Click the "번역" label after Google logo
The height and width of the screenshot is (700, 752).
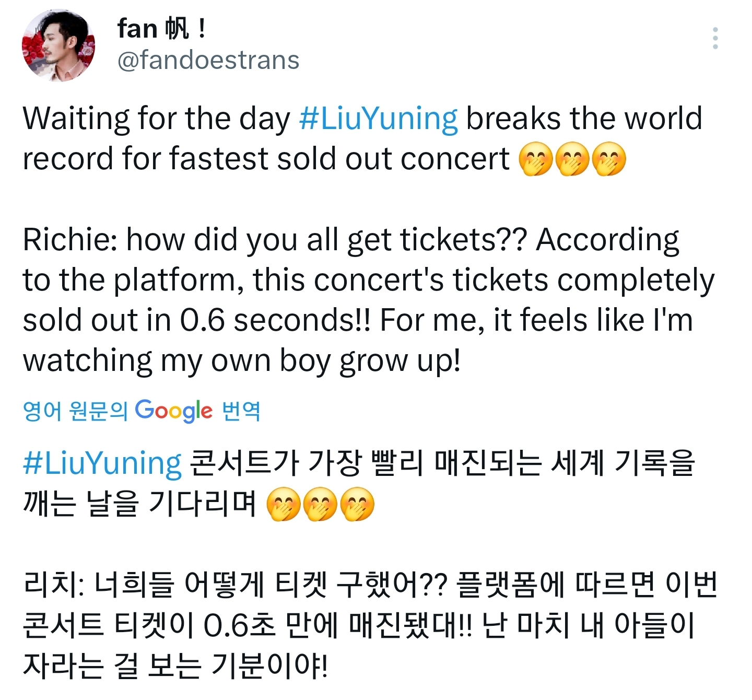[x=241, y=411]
